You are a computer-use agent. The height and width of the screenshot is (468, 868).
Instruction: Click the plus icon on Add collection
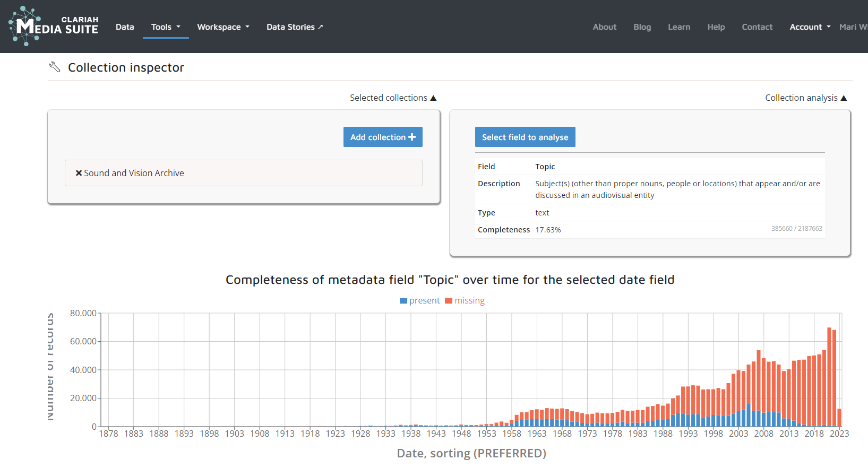412,137
